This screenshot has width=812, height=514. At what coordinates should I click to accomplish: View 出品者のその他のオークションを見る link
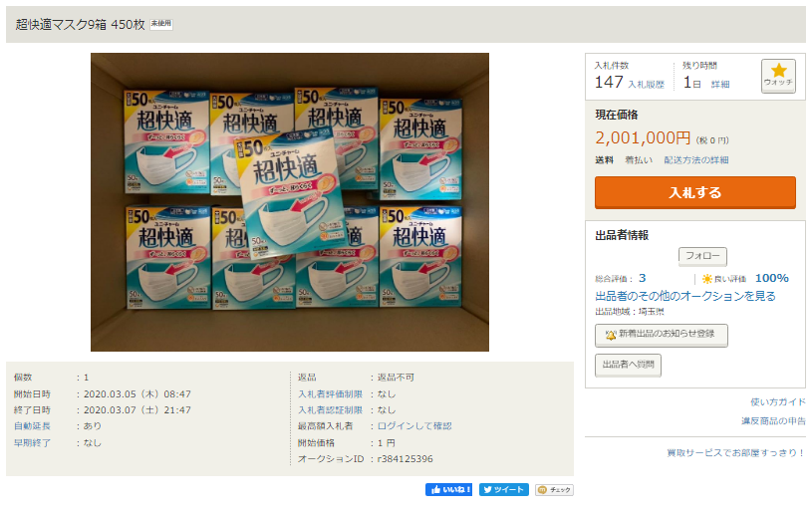click(x=685, y=296)
